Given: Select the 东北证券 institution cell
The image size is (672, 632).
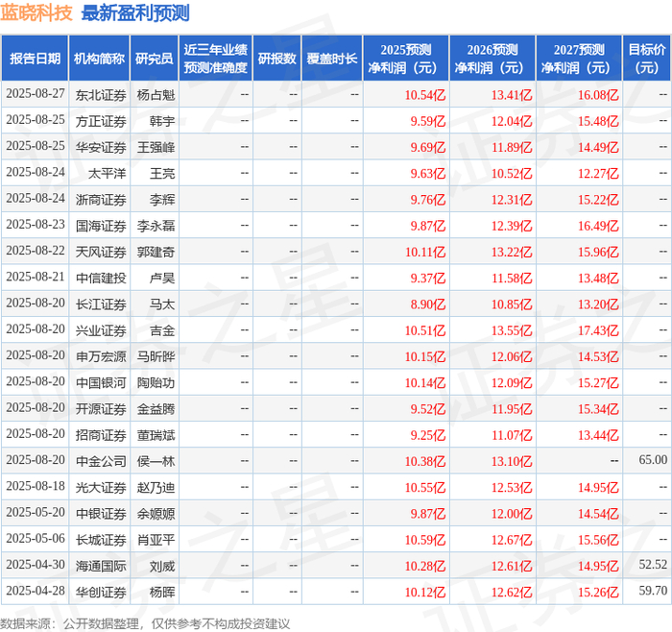Looking at the screenshot, I should 101,95.
